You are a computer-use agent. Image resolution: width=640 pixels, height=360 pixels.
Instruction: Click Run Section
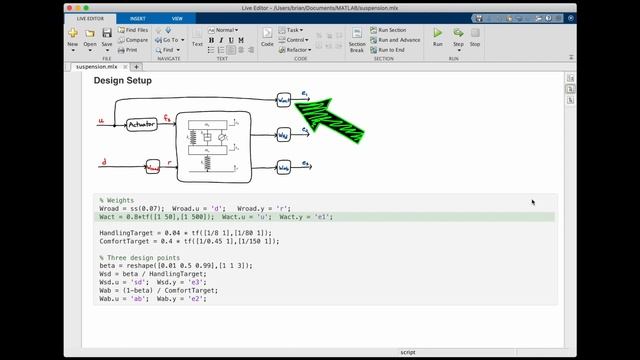(388, 30)
